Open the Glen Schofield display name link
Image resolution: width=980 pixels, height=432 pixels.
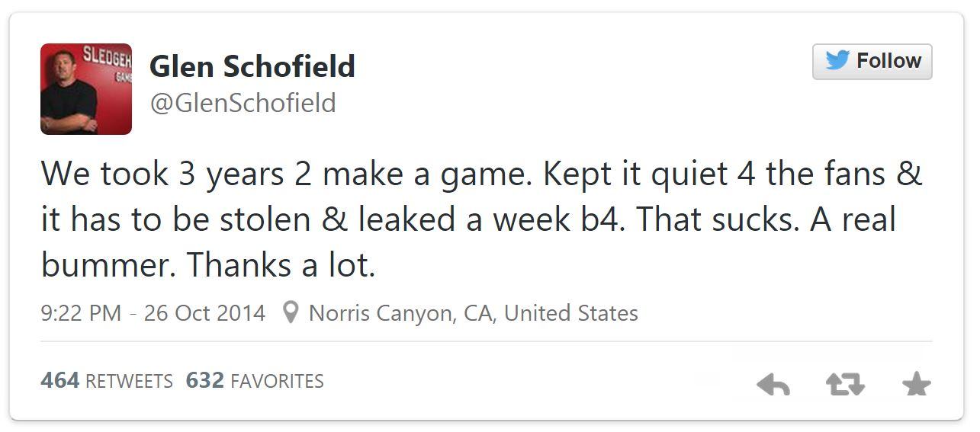point(252,67)
